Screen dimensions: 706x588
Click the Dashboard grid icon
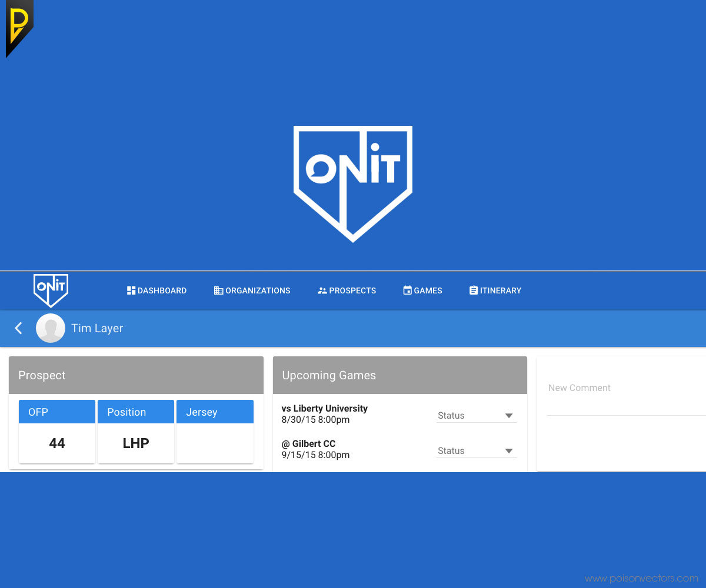click(131, 290)
